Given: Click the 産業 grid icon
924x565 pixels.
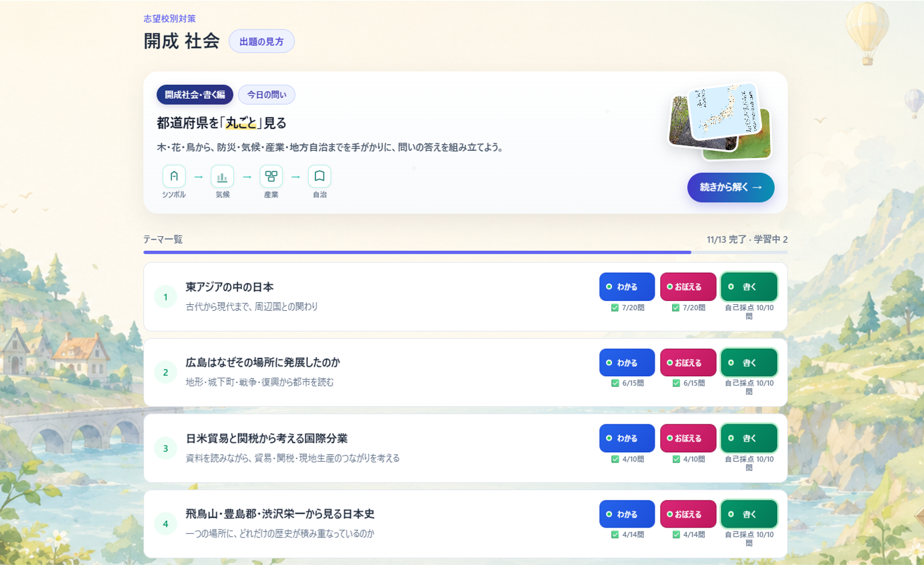Looking at the screenshot, I should [271, 176].
